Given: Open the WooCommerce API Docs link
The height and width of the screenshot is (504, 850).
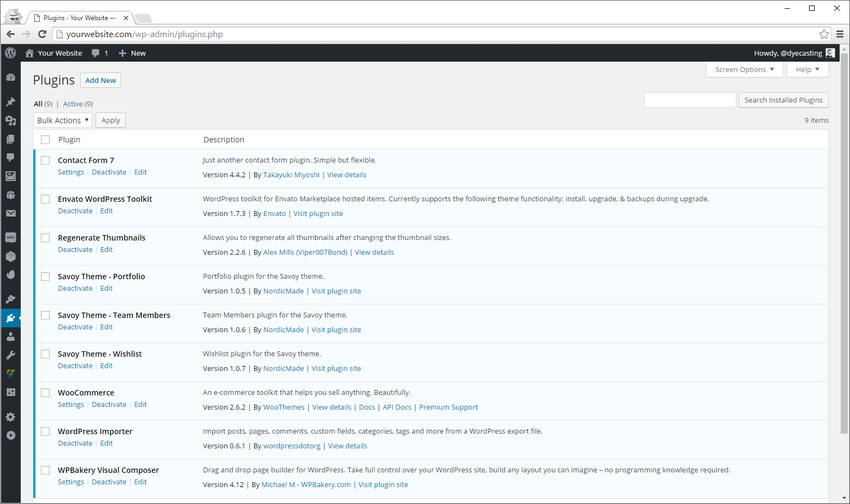Looking at the screenshot, I should 397,408.
